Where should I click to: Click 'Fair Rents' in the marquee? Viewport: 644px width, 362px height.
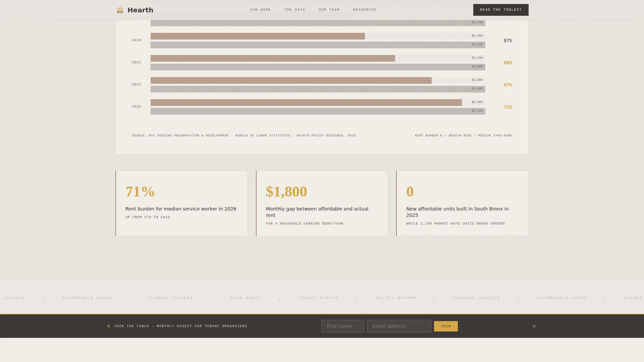[x=246, y=298]
